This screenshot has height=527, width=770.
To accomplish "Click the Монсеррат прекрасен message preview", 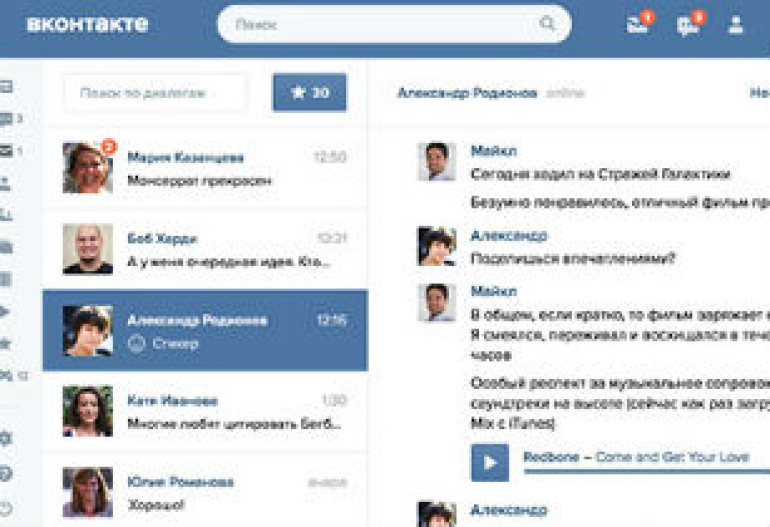I will pos(199,181).
